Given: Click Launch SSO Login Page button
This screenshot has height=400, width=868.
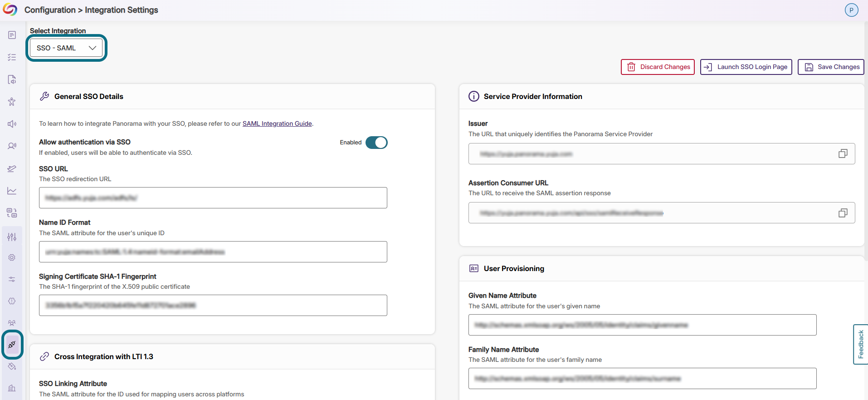Looking at the screenshot, I should (x=746, y=67).
